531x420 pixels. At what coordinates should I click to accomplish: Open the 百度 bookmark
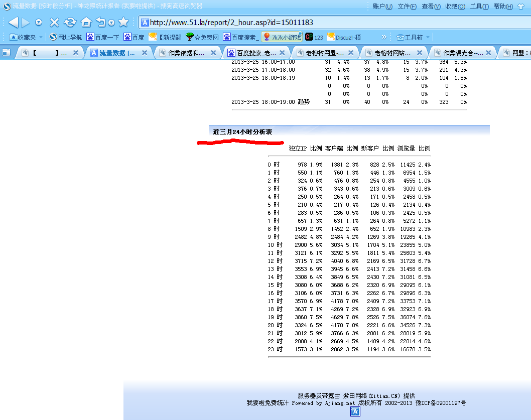click(134, 37)
